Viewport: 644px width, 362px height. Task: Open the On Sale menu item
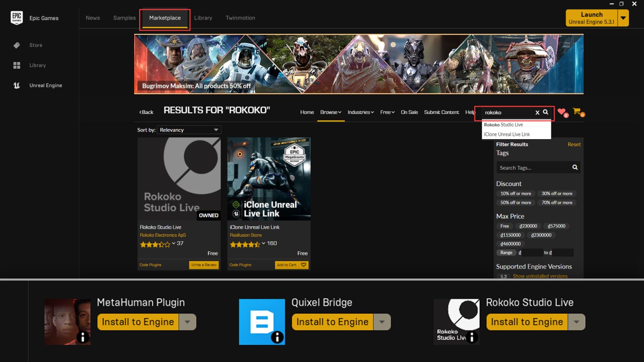(x=409, y=112)
